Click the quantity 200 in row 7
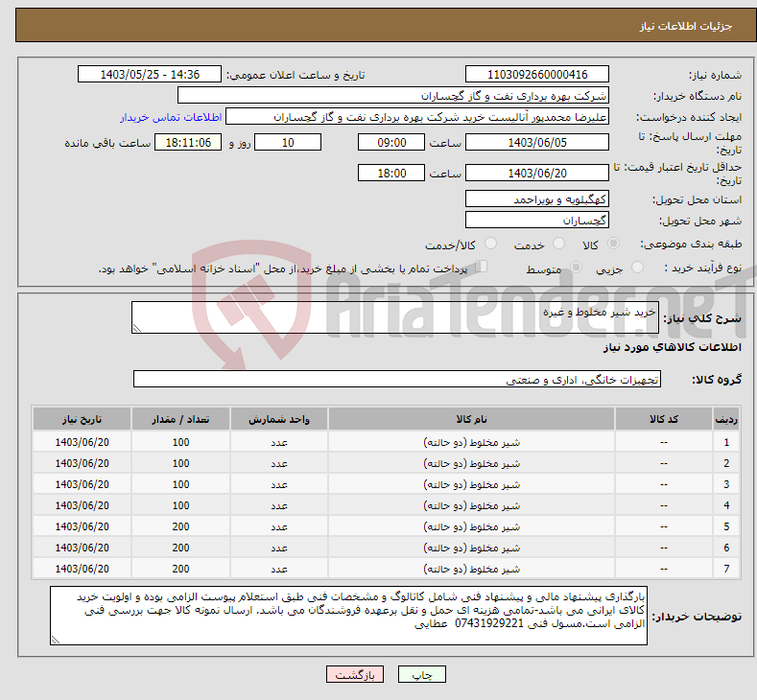 coord(180,569)
